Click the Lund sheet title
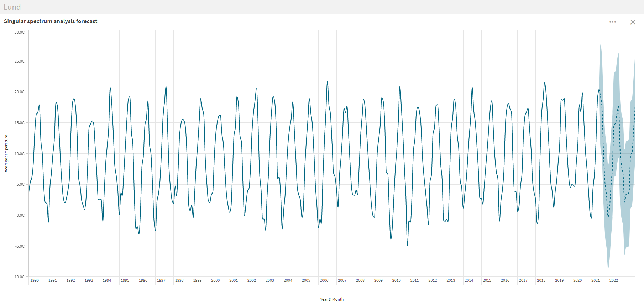The width and height of the screenshot is (644, 306). (12, 7)
